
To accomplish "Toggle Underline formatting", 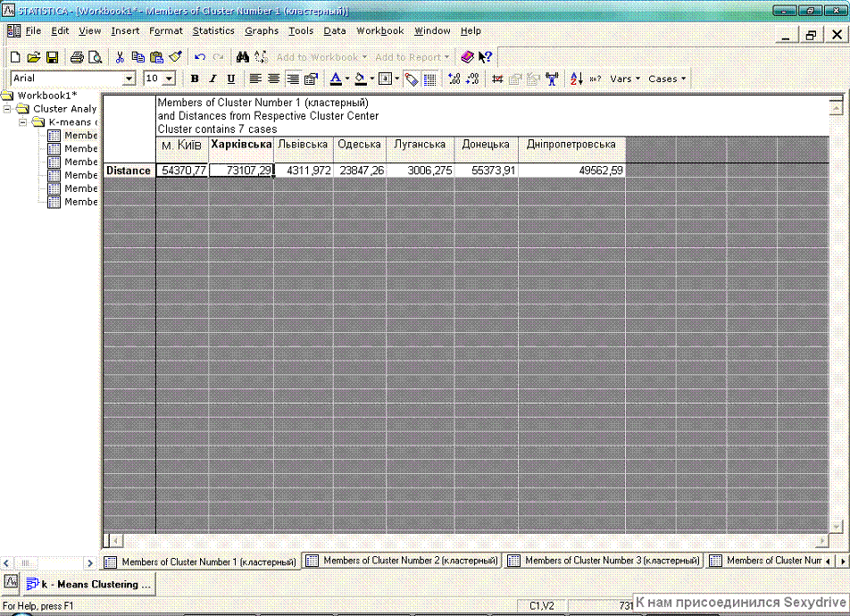I will click(x=231, y=79).
